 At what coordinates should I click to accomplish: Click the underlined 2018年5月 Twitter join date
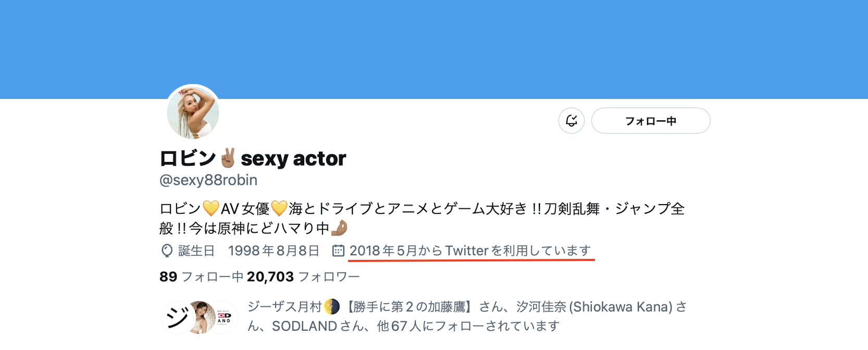pyautogui.click(x=470, y=251)
